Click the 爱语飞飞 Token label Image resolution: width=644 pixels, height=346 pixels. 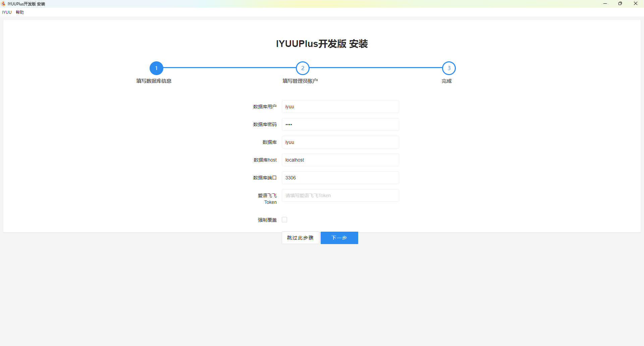[x=267, y=199]
